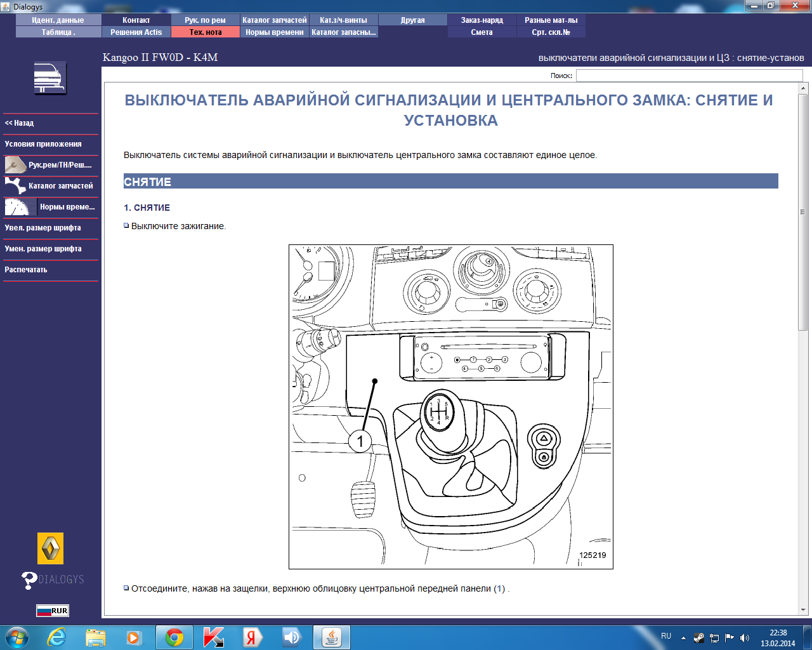The height and width of the screenshot is (650, 812).
Task: Click the main heading ВЫКЛЮЧАТЕЛЬ АВАРИЙНОЙ СИГНАЛИЗАЦИИ
Action: [x=449, y=110]
